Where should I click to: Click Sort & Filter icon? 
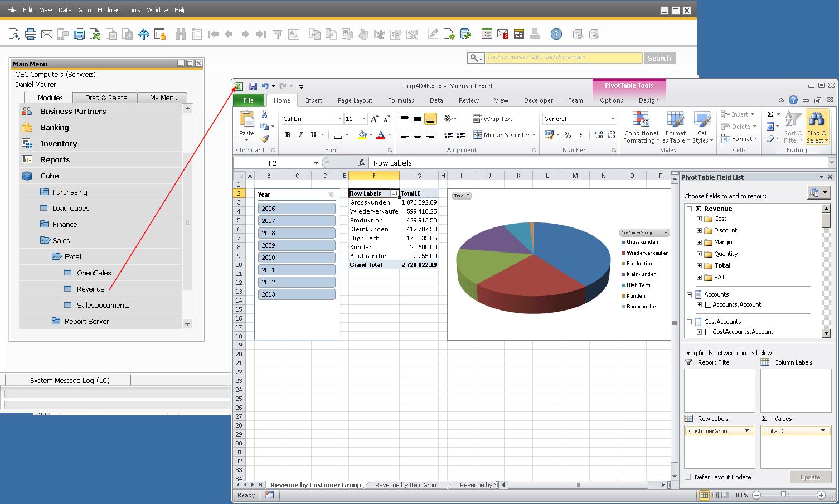(793, 127)
